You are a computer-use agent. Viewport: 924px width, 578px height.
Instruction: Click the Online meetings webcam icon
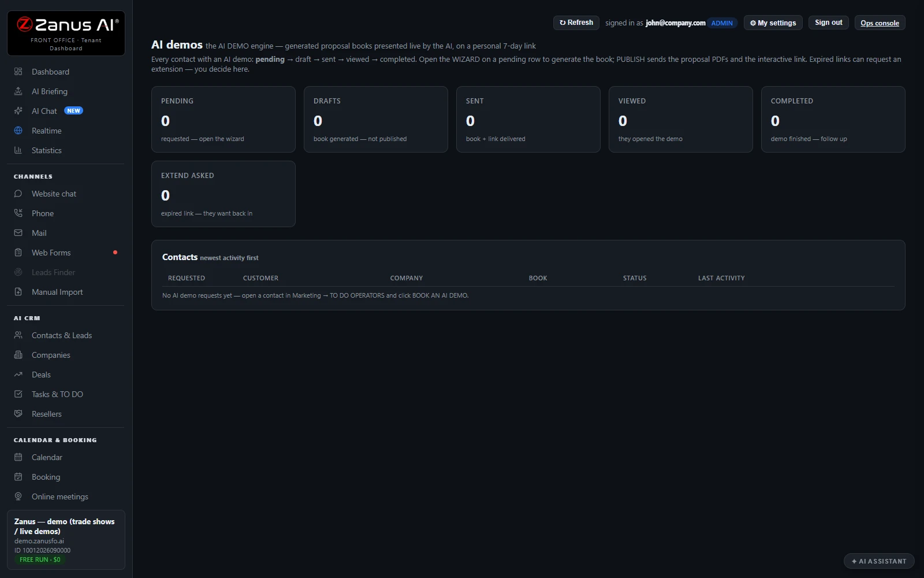[x=18, y=497]
